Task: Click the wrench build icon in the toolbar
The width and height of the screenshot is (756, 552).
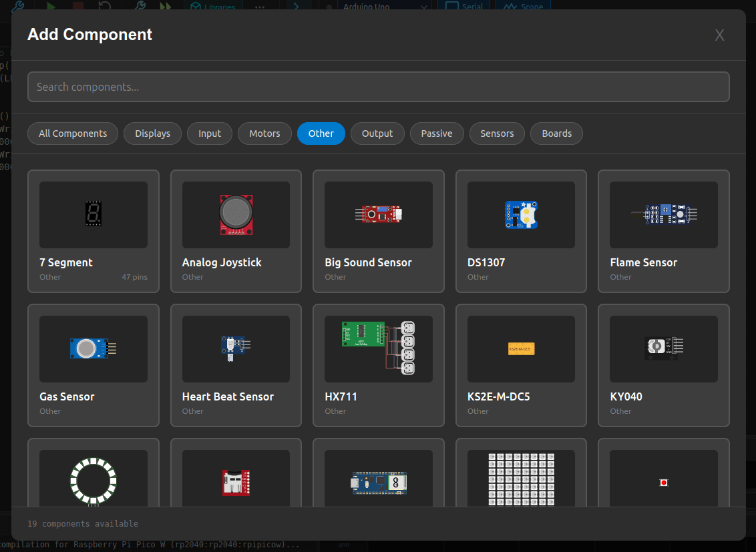Action: pos(139,6)
